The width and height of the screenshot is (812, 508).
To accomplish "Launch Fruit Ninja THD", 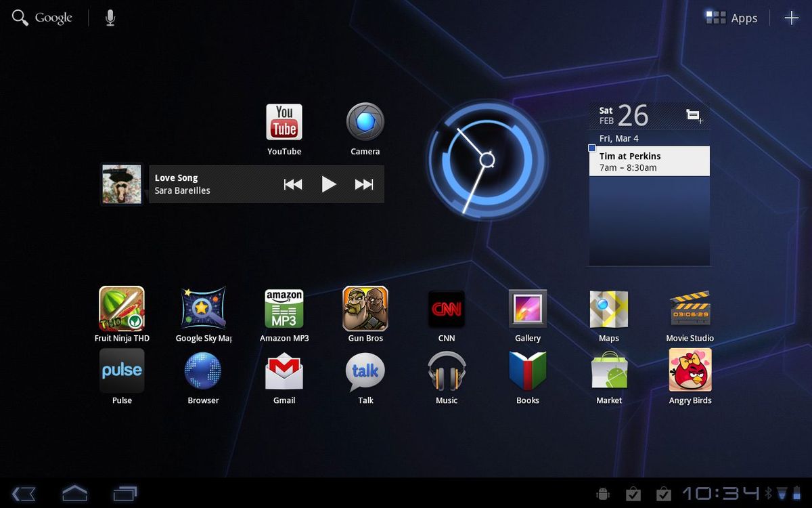I will (x=121, y=308).
